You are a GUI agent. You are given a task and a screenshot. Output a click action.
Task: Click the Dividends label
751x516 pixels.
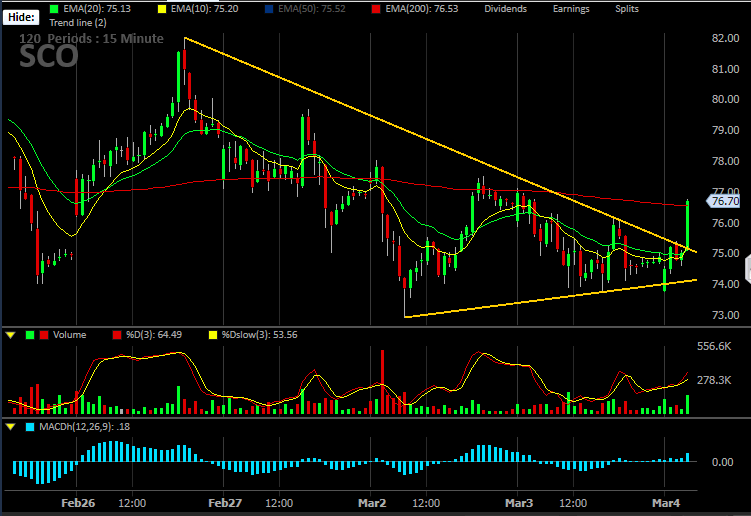pyautogui.click(x=505, y=9)
